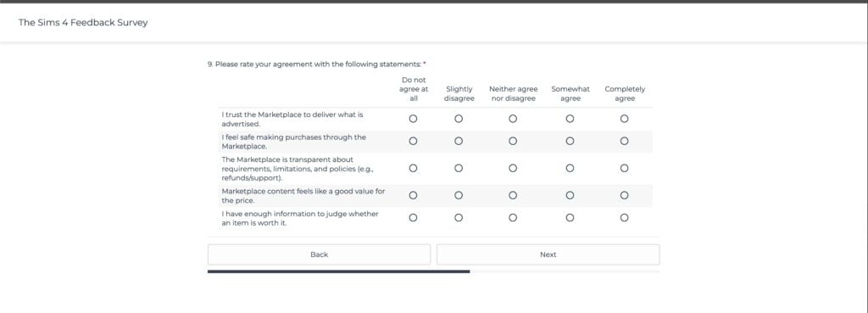
Task: Choose 'Neither agree nor disagree' for trust Marketplace
Action: (x=513, y=119)
